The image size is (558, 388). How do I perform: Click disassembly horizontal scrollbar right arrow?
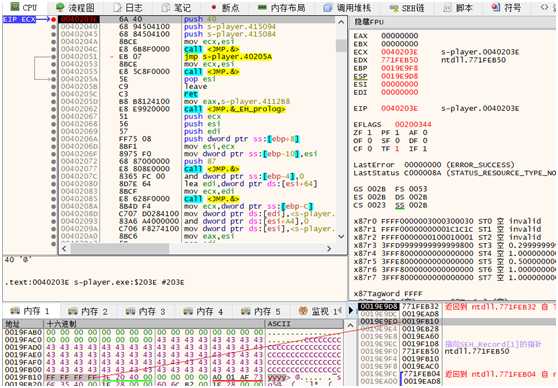329,248
